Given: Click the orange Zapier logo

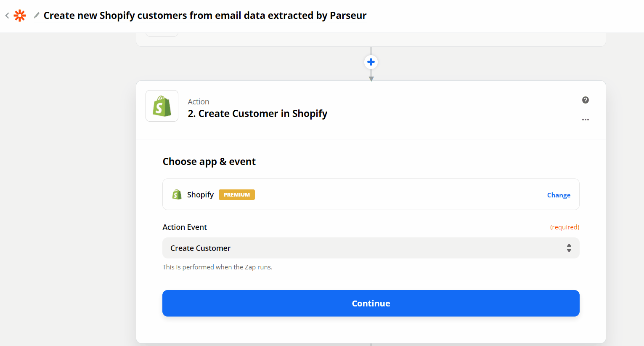Looking at the screenshot, I should click(20, 16).
